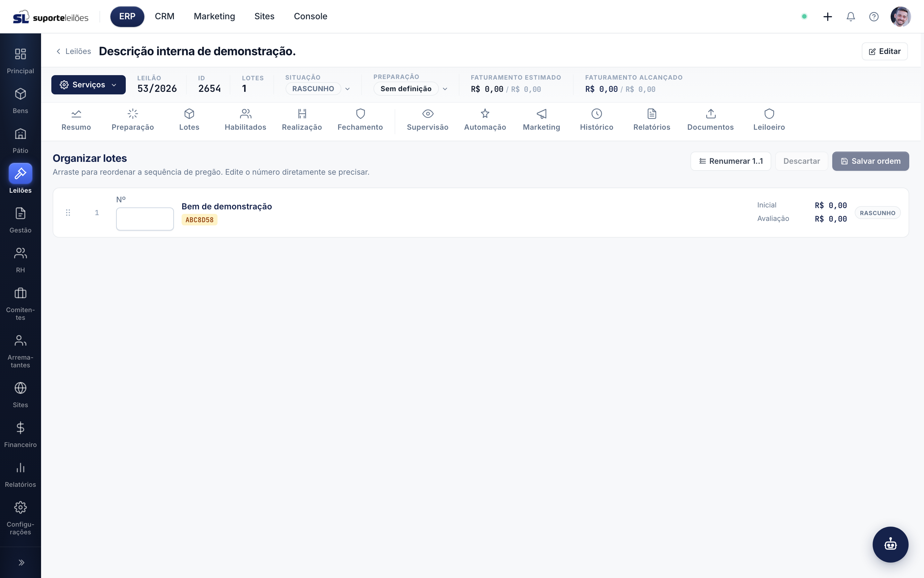Image resolution: width=924 pixels, height=578 pixels.
Task: Select Leilões gavel icon in sidebar
Action: (20, 173)
